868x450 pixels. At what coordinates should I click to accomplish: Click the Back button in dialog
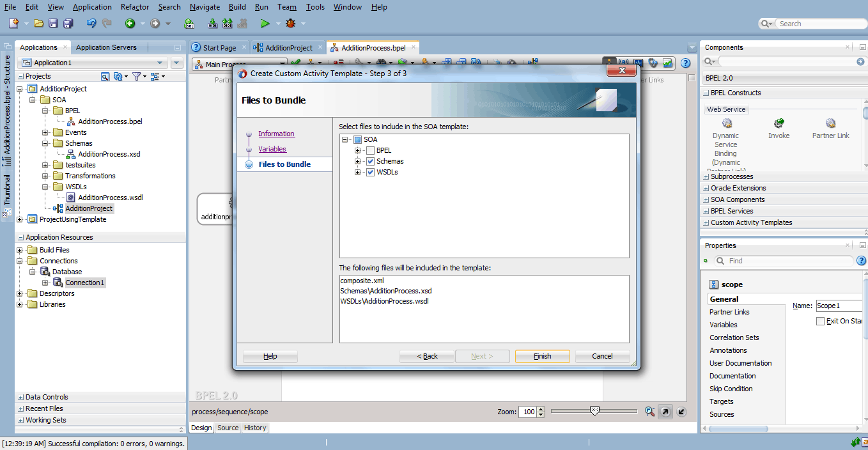point(427,356)
